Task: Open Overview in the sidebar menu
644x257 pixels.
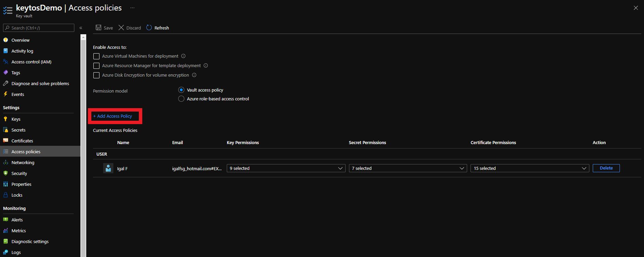Action: click(x=20, y=40)
